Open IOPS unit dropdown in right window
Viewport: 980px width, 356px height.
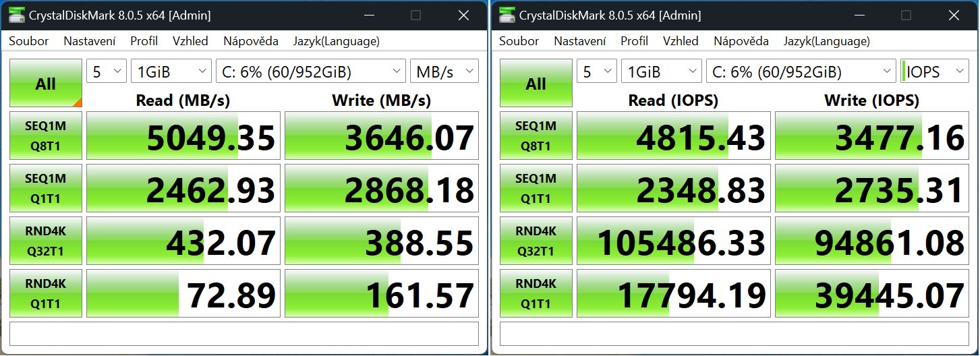[935, 71]
